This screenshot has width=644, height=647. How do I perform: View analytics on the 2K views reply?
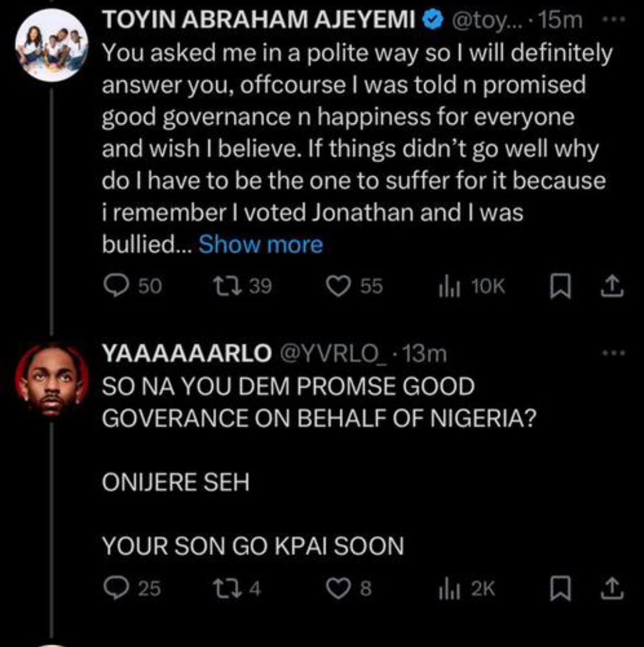click(x=447, y=588)
